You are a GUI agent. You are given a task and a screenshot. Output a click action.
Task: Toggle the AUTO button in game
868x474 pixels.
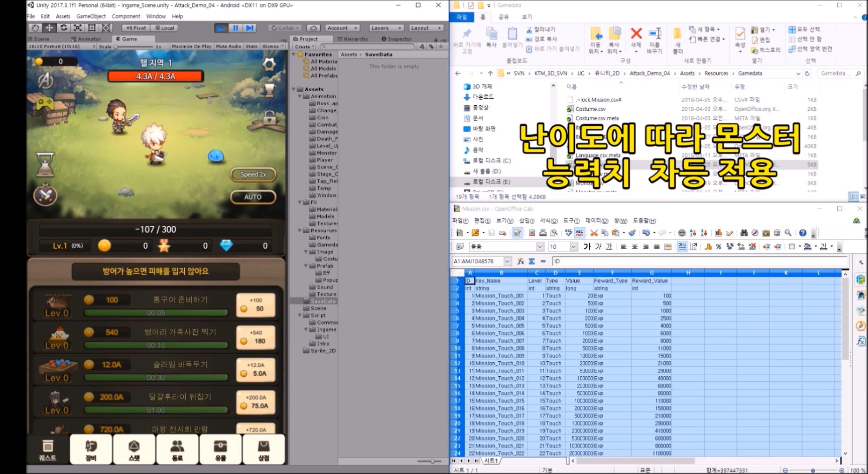253,197
